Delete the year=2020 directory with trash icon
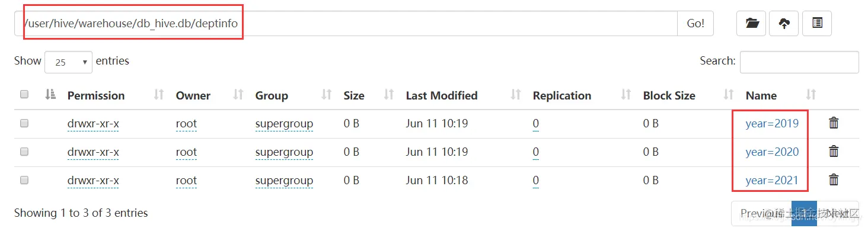The image size is (868, 228). coord(834,152)
